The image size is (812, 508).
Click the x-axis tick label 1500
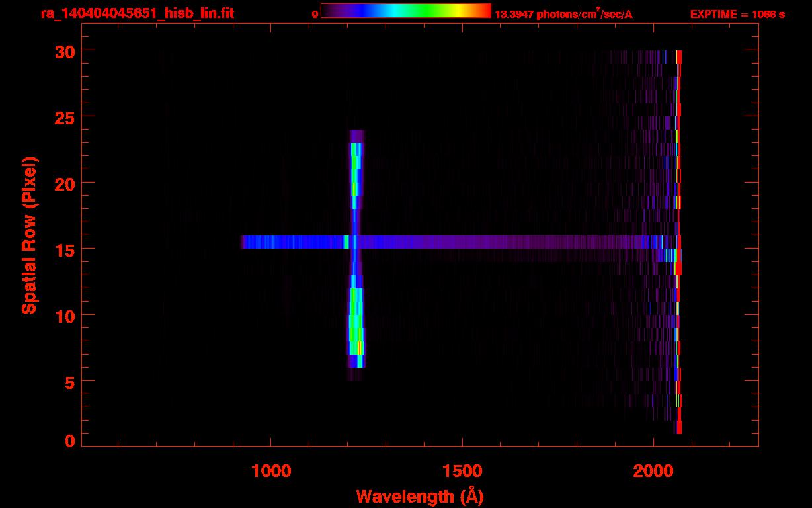pyautogui.click(x=462, y=470)
